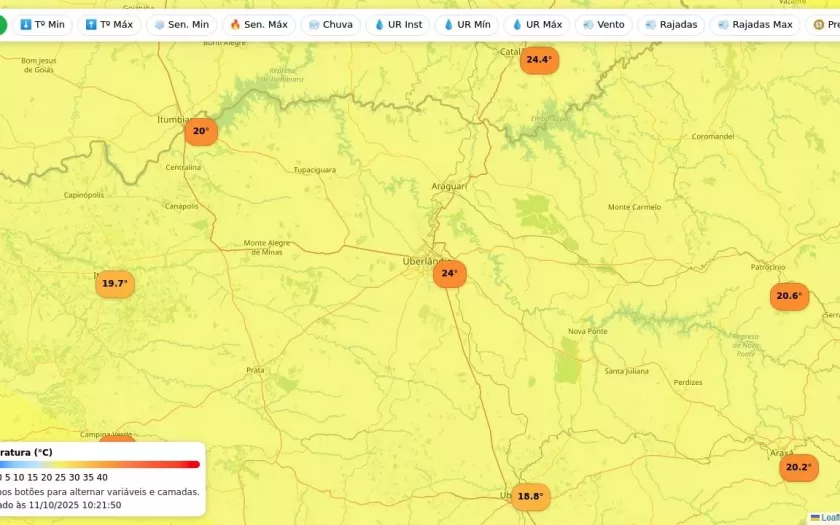Activate the Vento wind layer
The image size is (840, 525).
(x=603, y=24)
